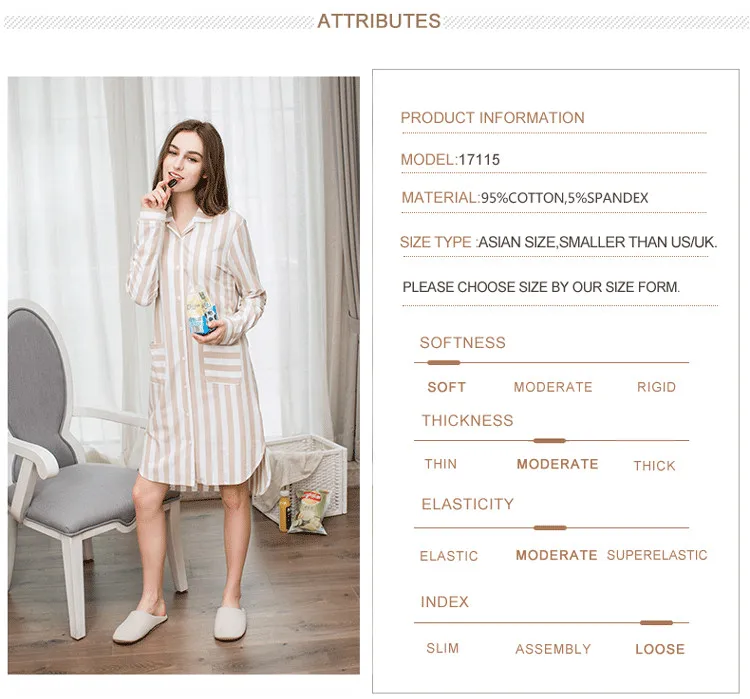Click the SOFT label under Softness
The height and width of the screenshot is (699, 750).
(446, 387)
